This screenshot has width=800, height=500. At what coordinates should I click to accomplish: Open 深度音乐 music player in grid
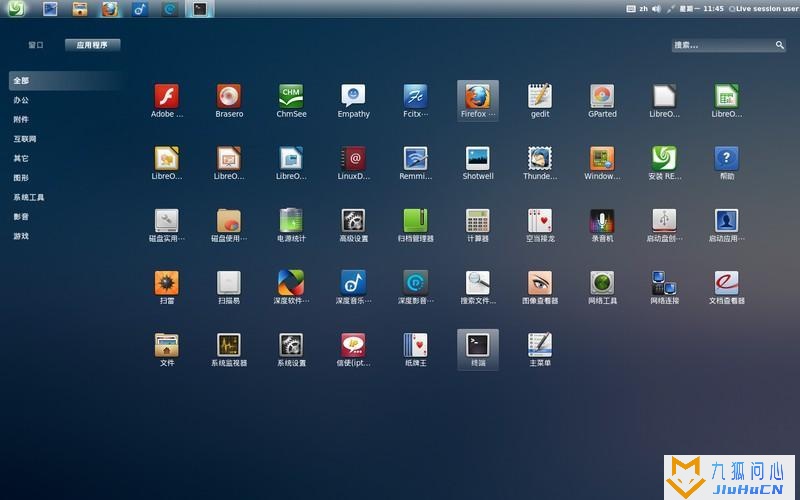(354, 287)
